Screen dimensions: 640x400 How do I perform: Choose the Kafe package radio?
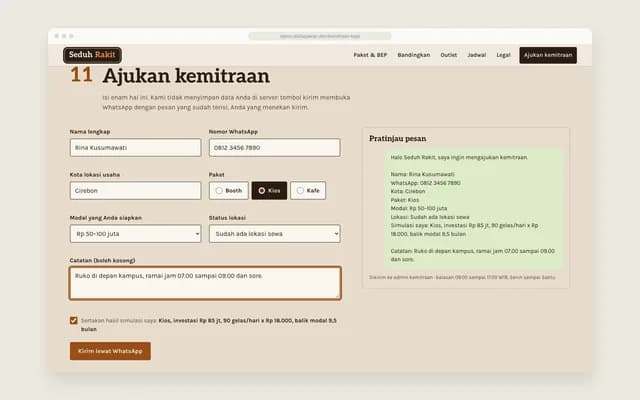coord(308,191)
